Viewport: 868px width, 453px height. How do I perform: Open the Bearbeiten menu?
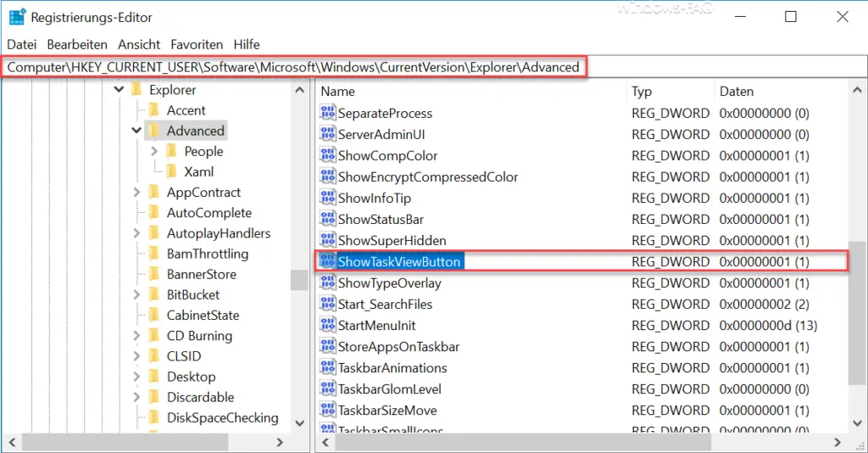pyautogui.click(x=77, y=44)
